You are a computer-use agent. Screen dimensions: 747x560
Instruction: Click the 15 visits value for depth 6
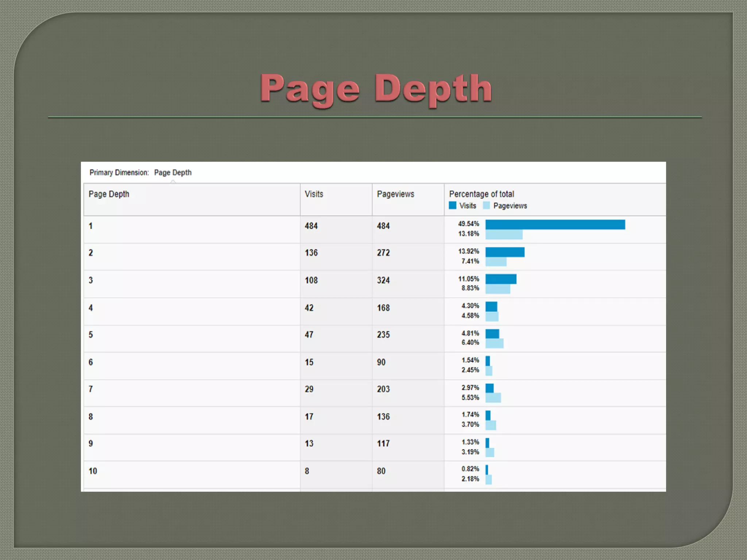(309, 362)
